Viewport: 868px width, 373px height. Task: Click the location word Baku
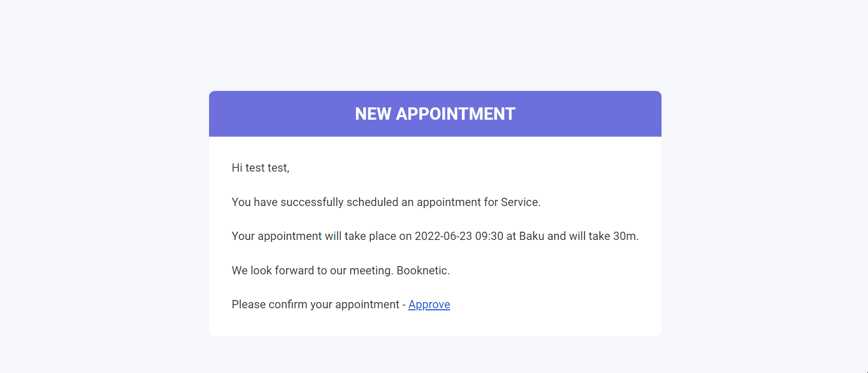pyautogui.click(x=532, y=236)
